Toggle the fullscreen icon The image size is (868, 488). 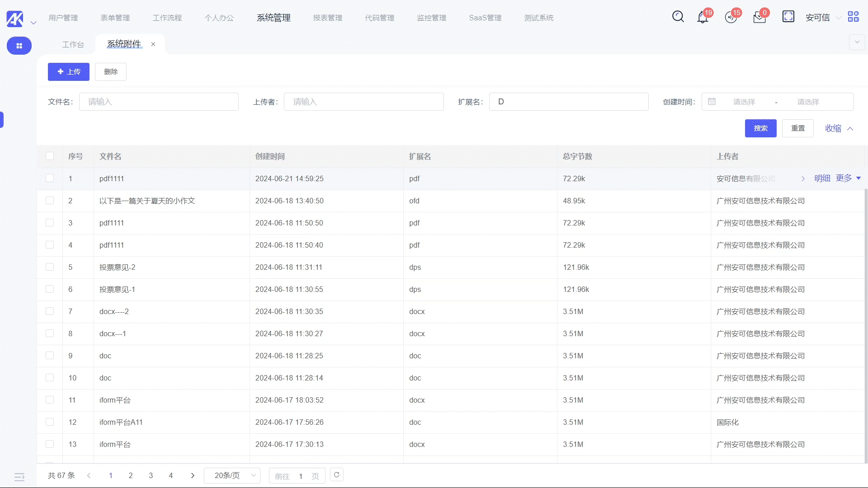tap(788, 17)
